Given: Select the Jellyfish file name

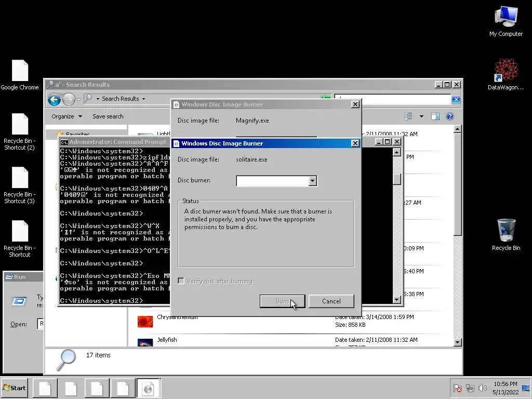Looking at the screenshot, I should click(x=167, y=340).
